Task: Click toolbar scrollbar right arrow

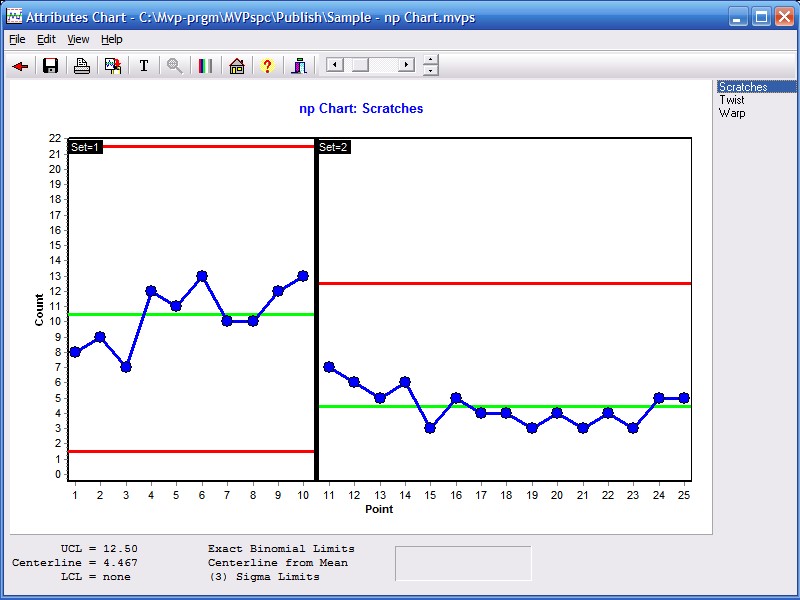Action: click(x=406, y=65)
